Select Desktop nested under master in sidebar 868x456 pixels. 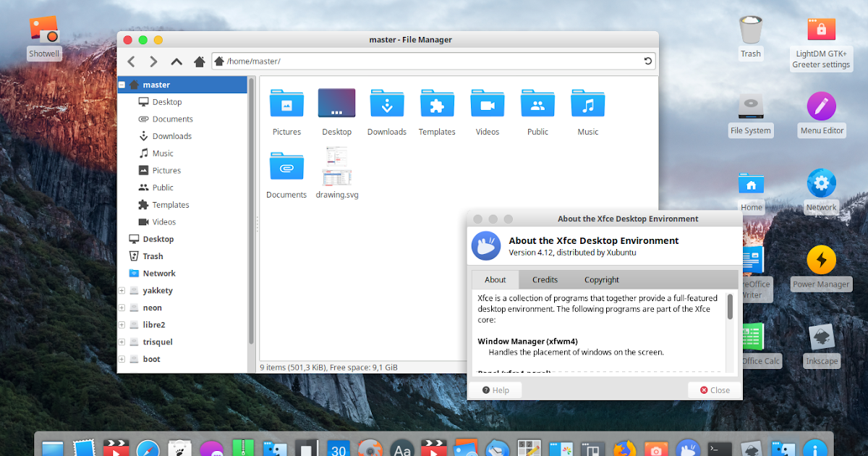click(167, 102)
